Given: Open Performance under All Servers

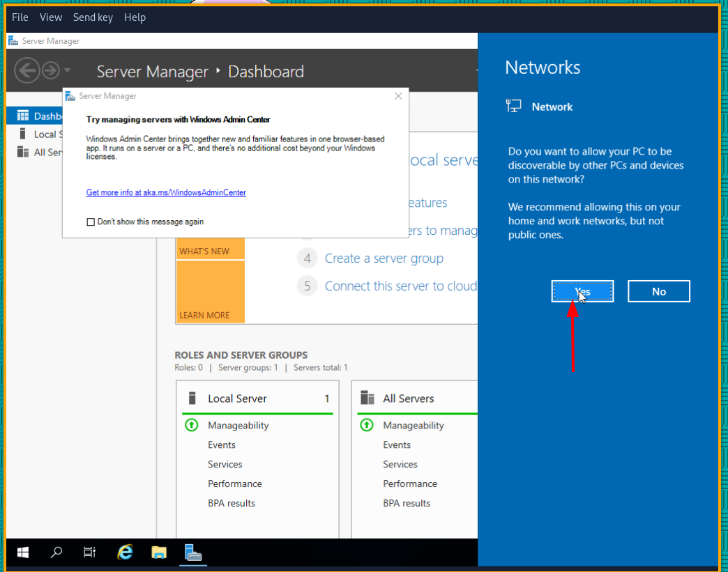Looking at the screenshot, I should pos(410,484).
